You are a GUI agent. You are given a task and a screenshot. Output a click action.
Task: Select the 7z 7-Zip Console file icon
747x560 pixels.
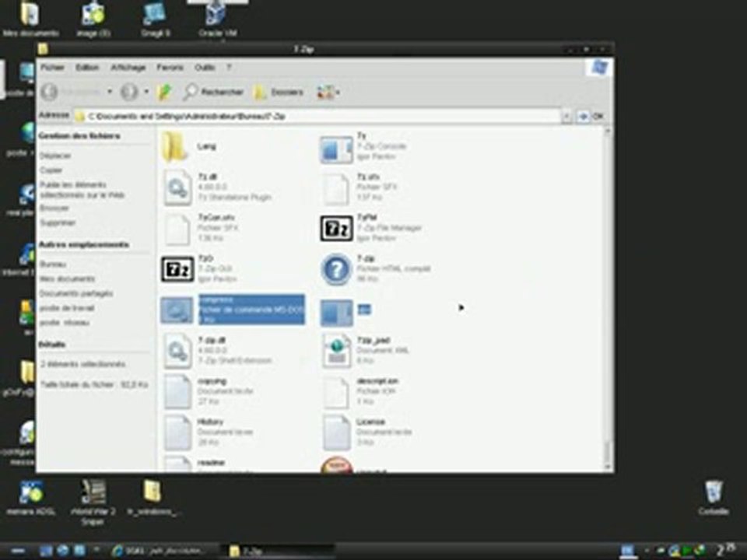[336, 149]
